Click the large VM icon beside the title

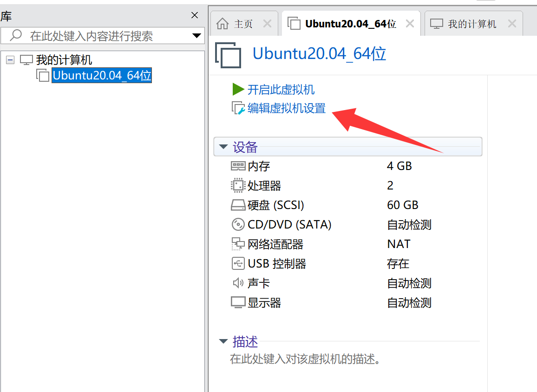click(228, 55)
